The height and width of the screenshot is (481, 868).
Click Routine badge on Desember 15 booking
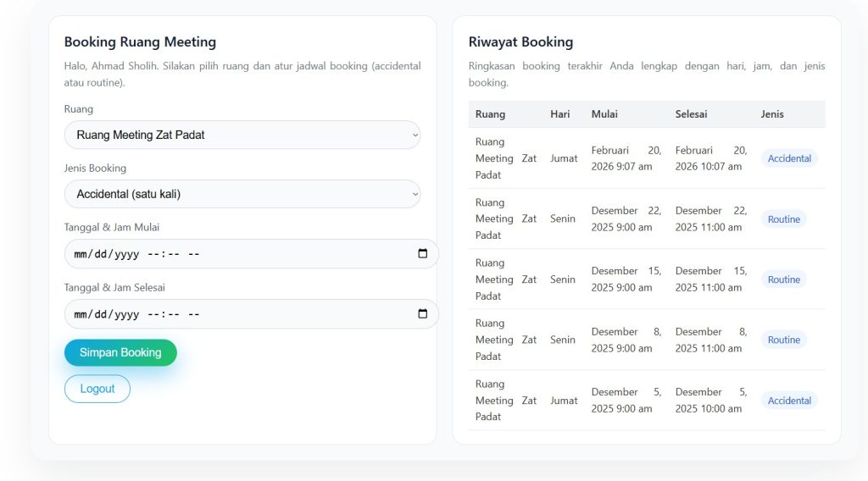pos(783,279)
